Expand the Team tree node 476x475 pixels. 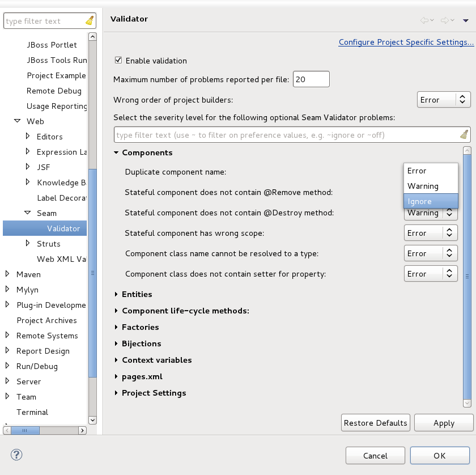click(x=7, y=396)
